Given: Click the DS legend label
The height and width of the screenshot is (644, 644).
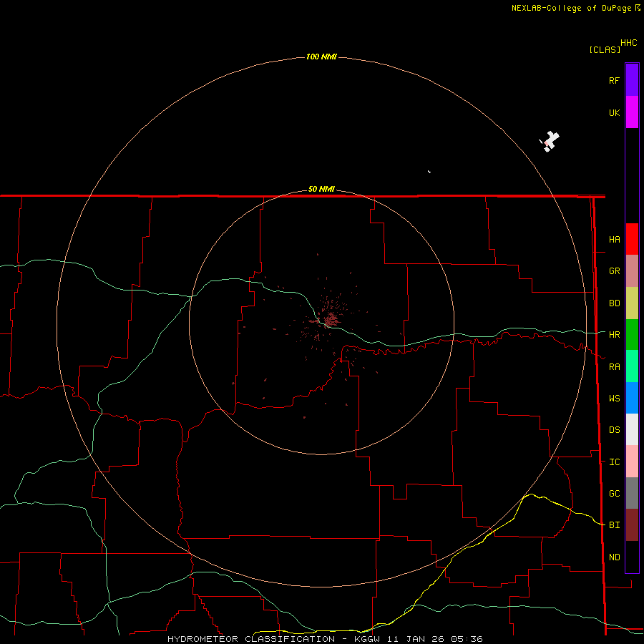Looking at the screenshot, I should [615, 430].
